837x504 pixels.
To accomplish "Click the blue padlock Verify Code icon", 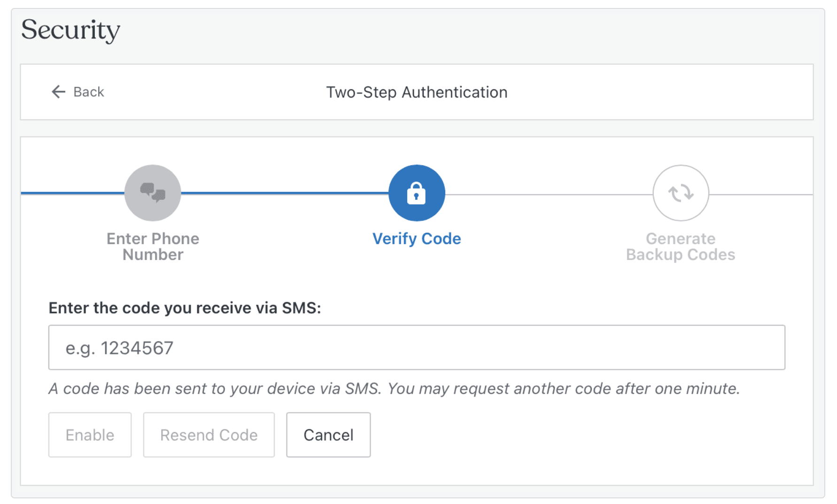I will (416, 192).
